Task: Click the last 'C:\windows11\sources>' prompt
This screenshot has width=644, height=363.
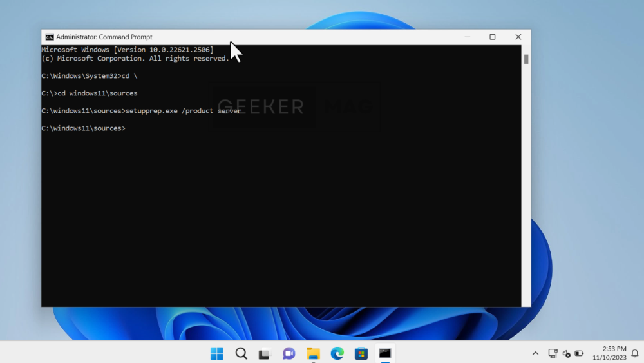Action: point(83,128)
